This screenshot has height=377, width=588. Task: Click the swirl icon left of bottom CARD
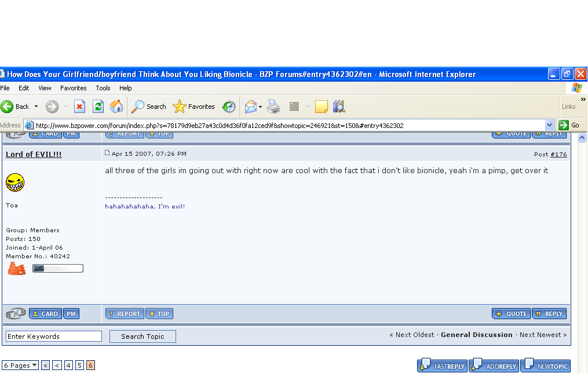pos(16,314)
